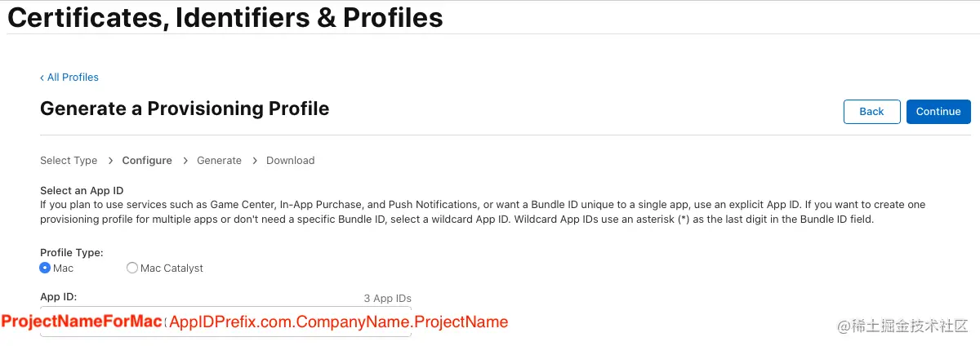
Task: Click the chevron before the Download step
Action: (255, 161)
